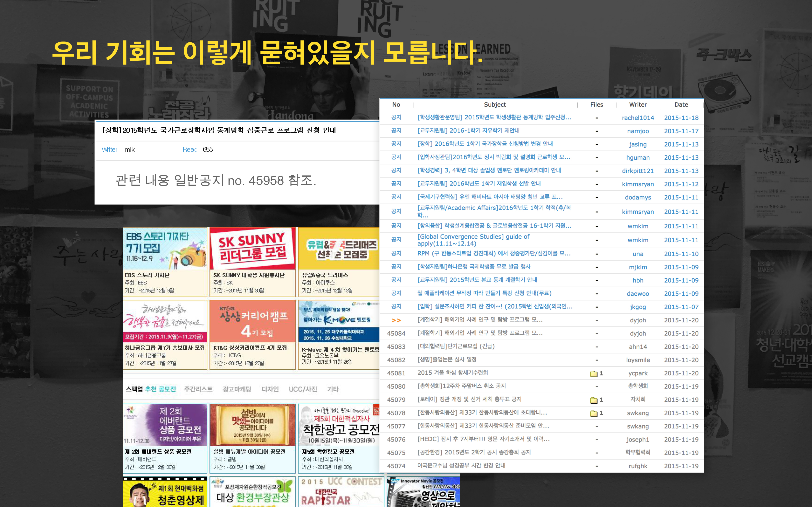Click the folder attachment icon on row 45081
The width and height of the screenshot is (812, 507).
click(x=593, y=374)
